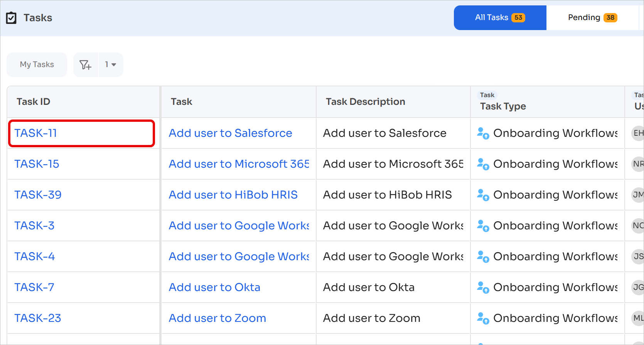Viewport: 644px width, 345px height.
Task: Click the NR user avatar
Action: pyautogui.click(x=638, y=164)
